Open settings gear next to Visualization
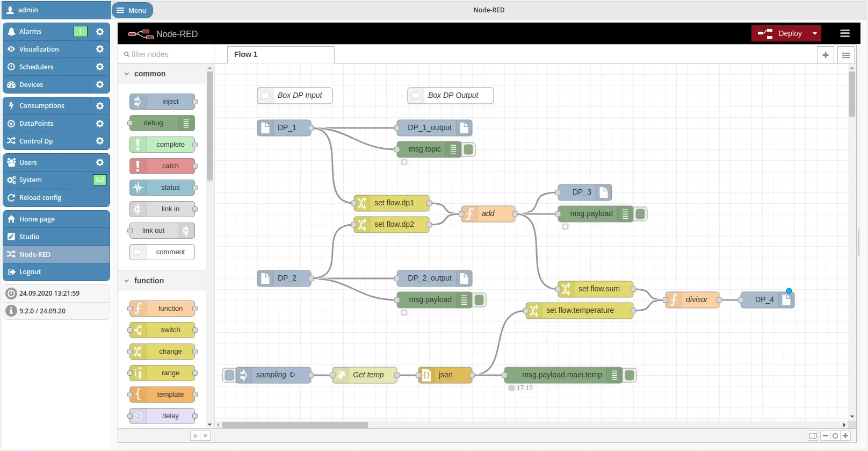Image resolution: width=868 pixels, height=451 pixels. (x=100, y=49)
